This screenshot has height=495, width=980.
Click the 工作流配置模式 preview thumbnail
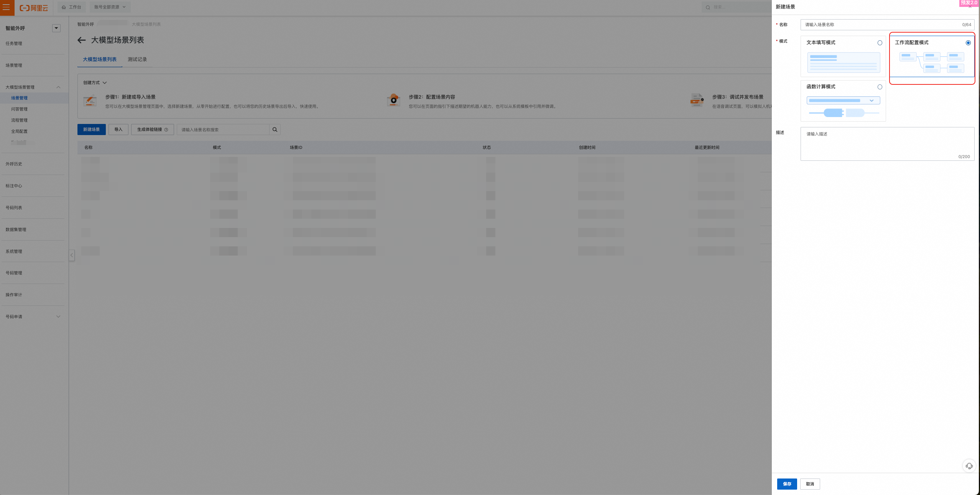(932, 63)
